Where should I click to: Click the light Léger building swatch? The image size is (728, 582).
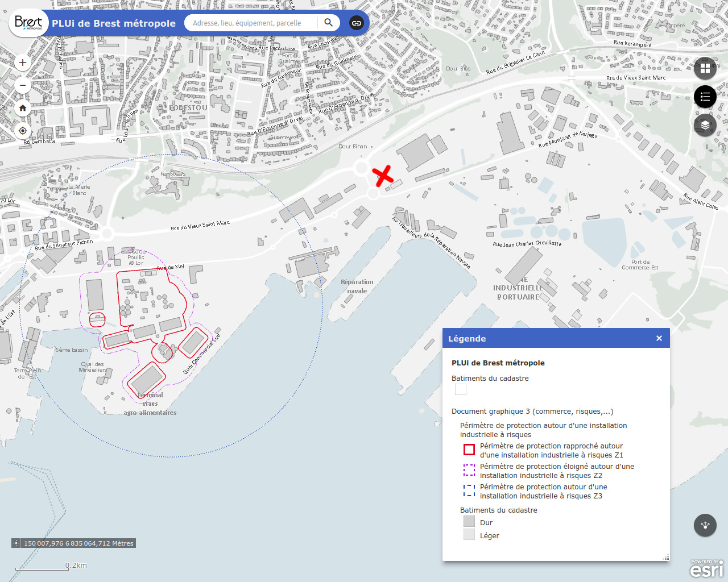(469, 534)
